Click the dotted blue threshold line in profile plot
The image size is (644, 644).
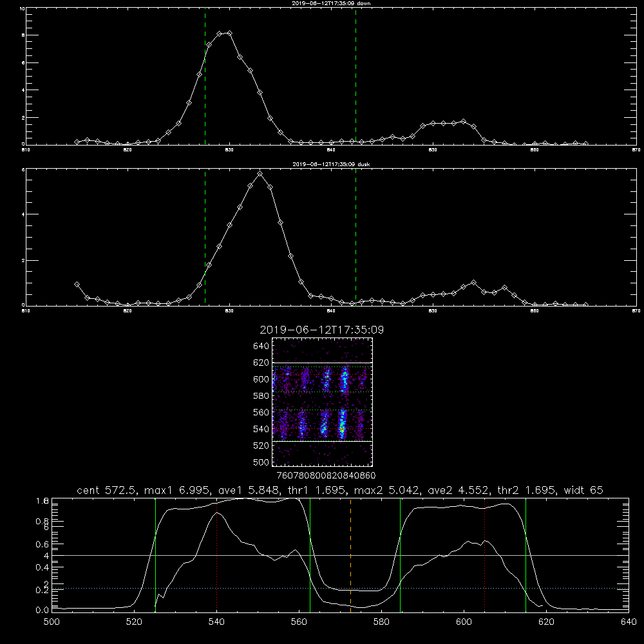[340, 588]
